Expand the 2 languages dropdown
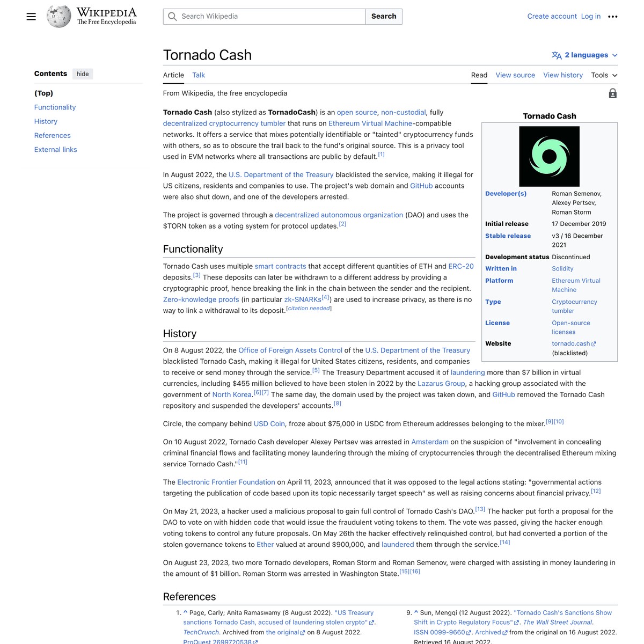 pyautogui.click(x=586, y=55)
